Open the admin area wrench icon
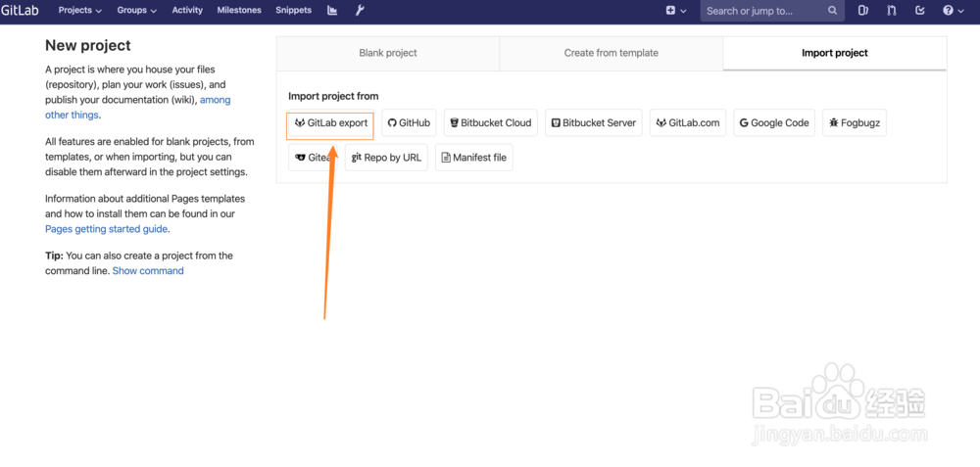This screenshot has height=467, width=980. click(x=360, y=11)
